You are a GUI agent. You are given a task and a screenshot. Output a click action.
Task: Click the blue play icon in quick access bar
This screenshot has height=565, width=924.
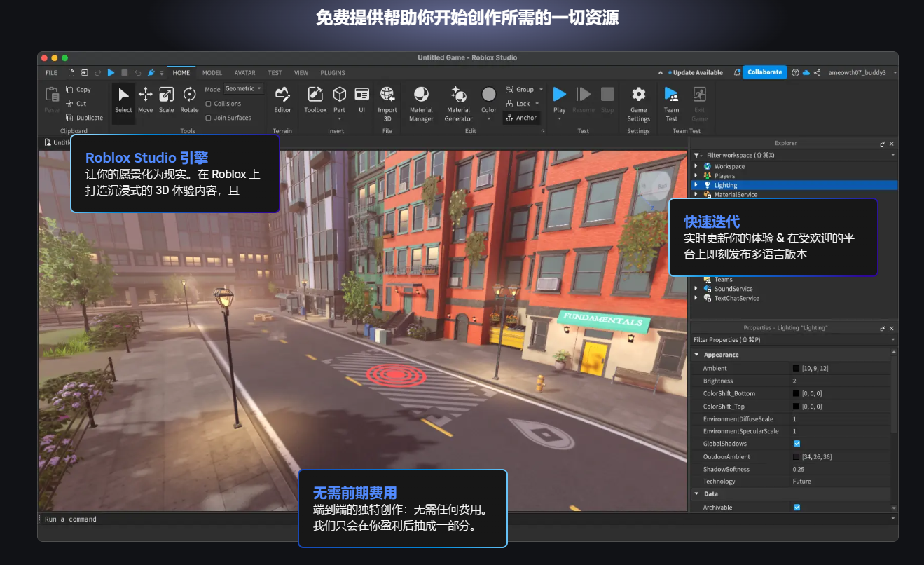click(x=111, y=72)
